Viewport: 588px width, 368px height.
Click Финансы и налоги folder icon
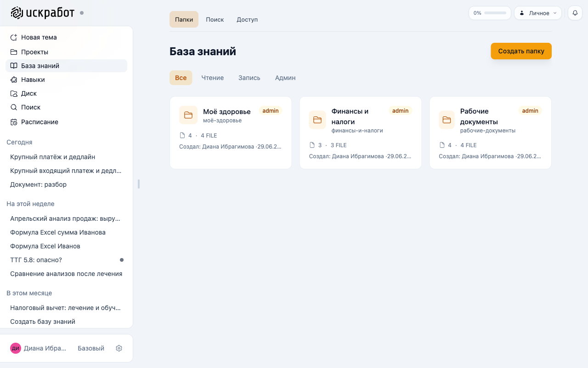pyautogui.click(x=317, y=120)
